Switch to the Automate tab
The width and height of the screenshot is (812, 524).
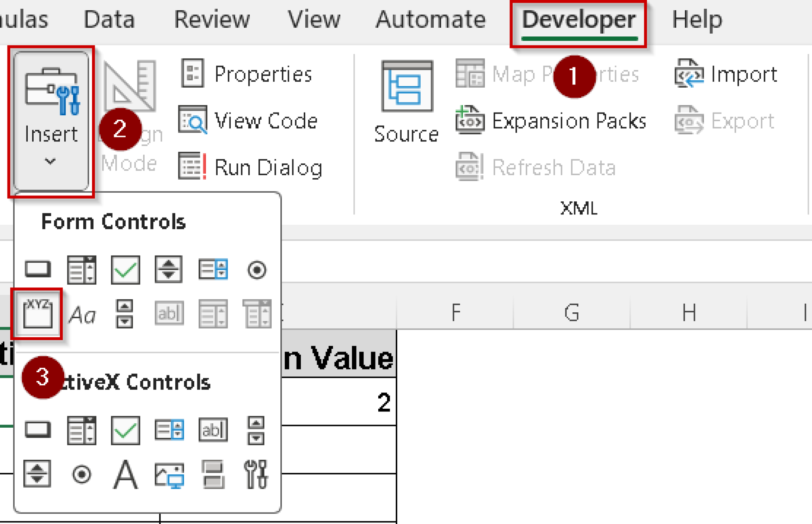pos(431,20)
